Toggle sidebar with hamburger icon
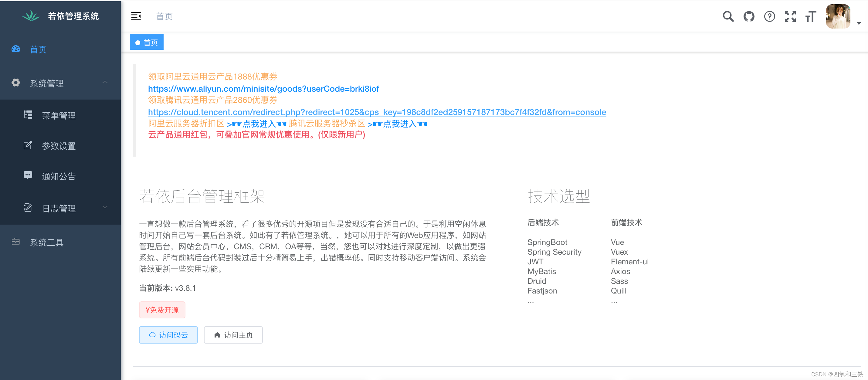Image resolution: width=868 pixels, height=380 pixels. [136, 16]
